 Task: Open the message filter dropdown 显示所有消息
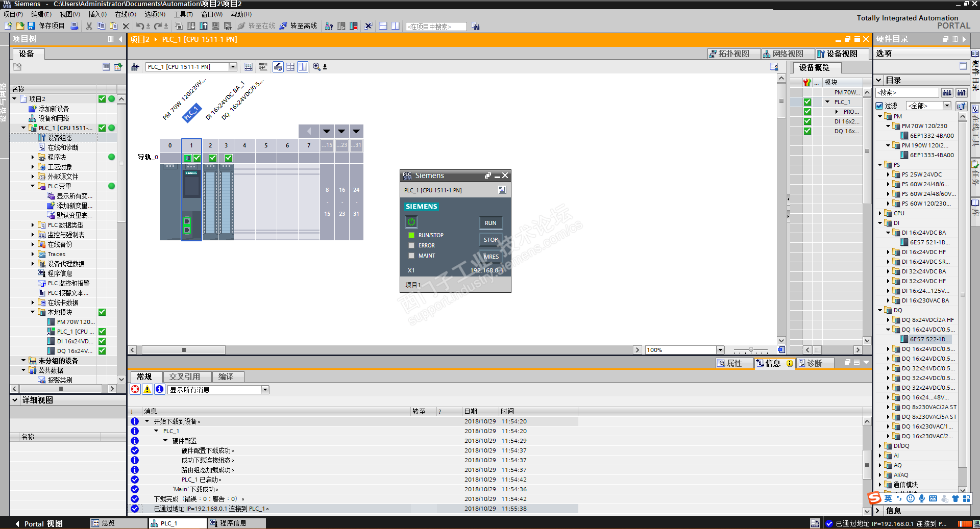coord(265,390)
